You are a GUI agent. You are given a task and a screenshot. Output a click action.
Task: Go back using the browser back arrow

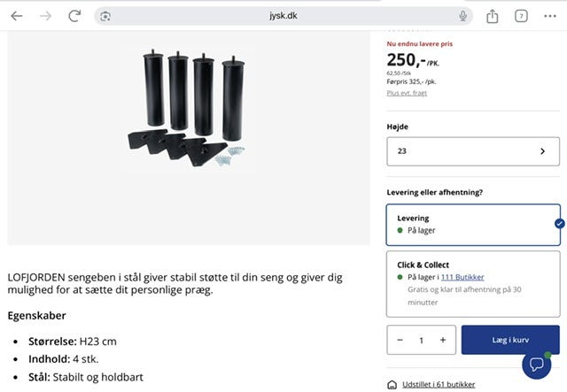(x=17, y=16)
